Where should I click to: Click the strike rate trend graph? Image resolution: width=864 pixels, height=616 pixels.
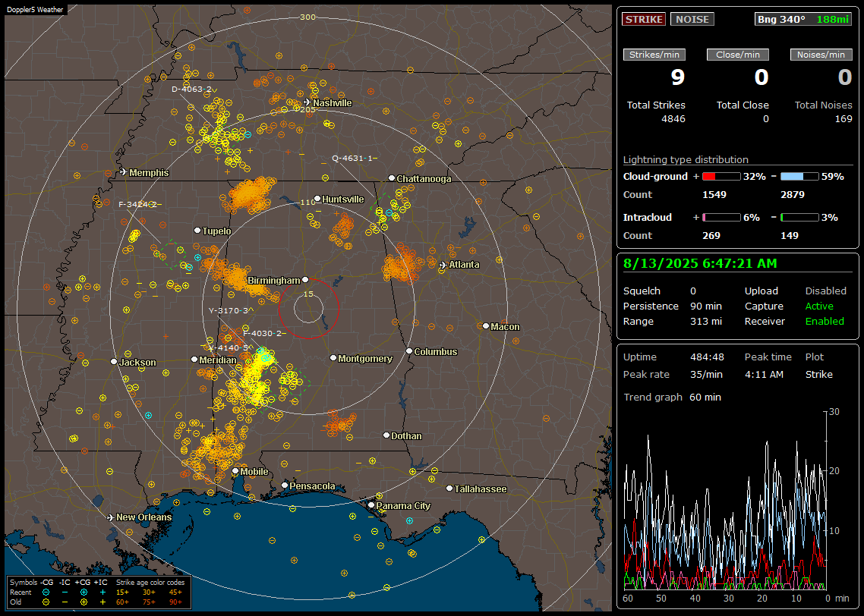[x=725, y=501]
